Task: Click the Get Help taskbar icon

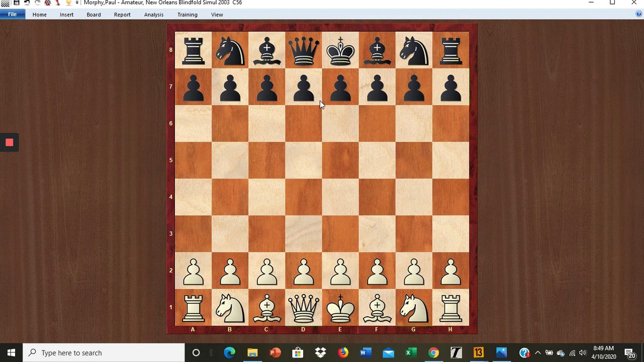Action: coord(524,352)
